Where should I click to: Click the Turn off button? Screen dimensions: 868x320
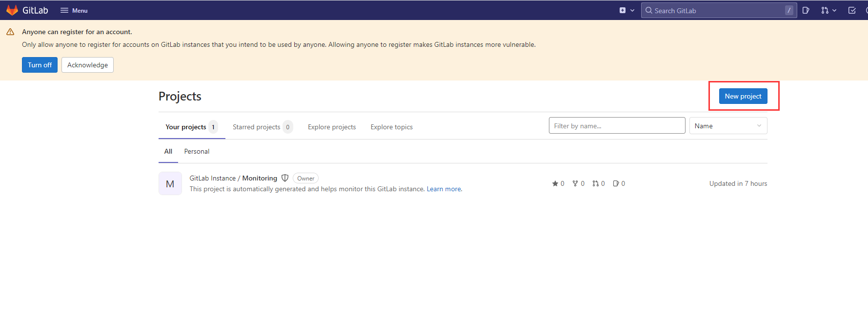pos(40,65)
